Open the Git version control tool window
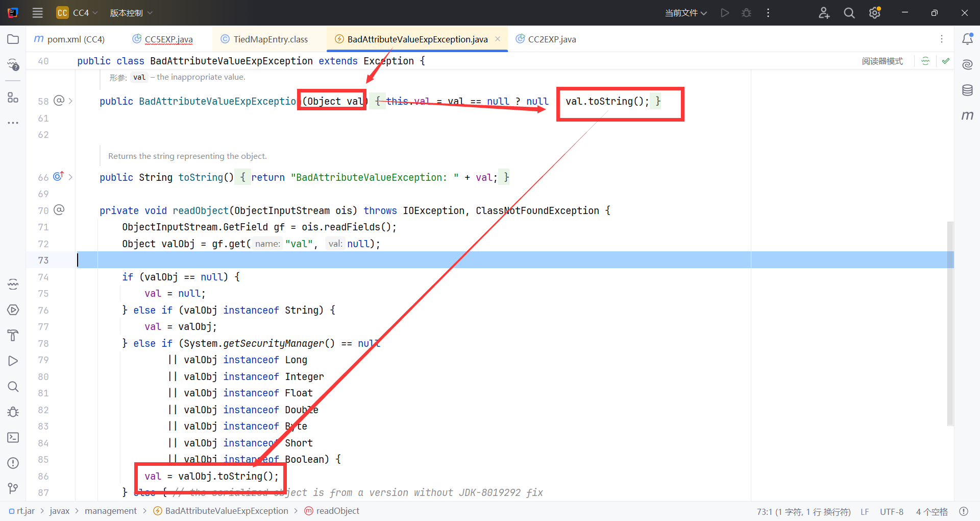Viewport: 980px width, 521px height. click(13, 488)
